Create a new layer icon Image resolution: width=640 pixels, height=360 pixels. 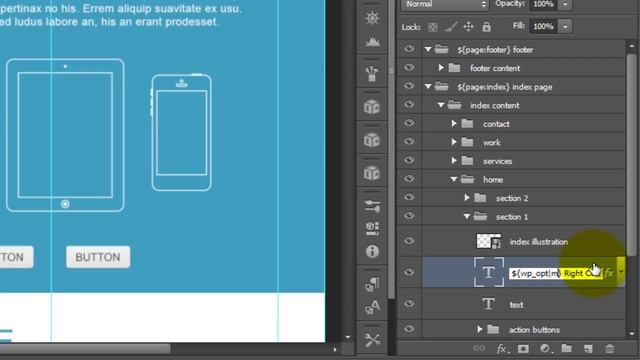[x=588, y=349]
